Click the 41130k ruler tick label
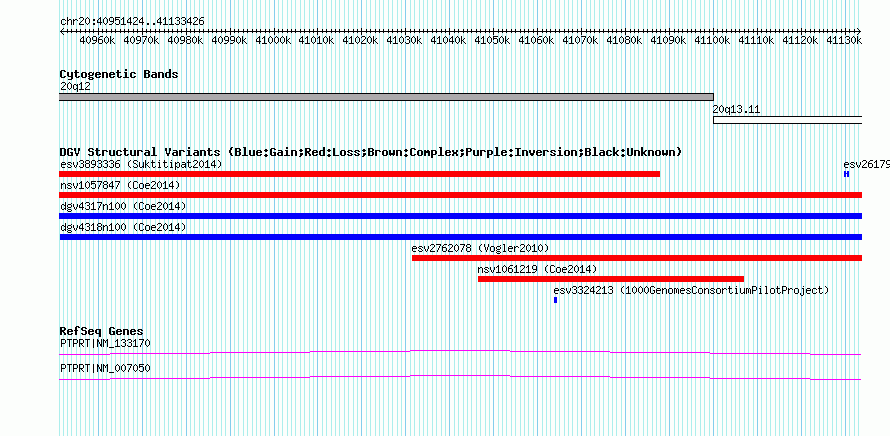Image resolution: width=890 pixels, height=436 pixels. (x=845, y=41)
